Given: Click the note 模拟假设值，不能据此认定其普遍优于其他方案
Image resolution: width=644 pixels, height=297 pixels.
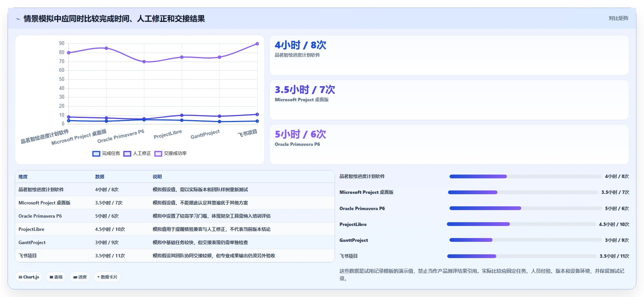Looking at the screenshot, I should pos(200,203).
